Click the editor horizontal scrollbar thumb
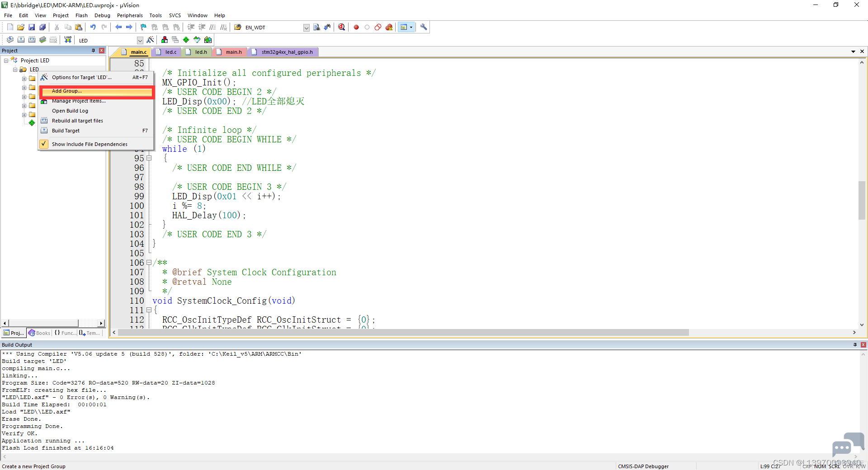Viewport: 868px width, 470px height. [x=403, y=333]
